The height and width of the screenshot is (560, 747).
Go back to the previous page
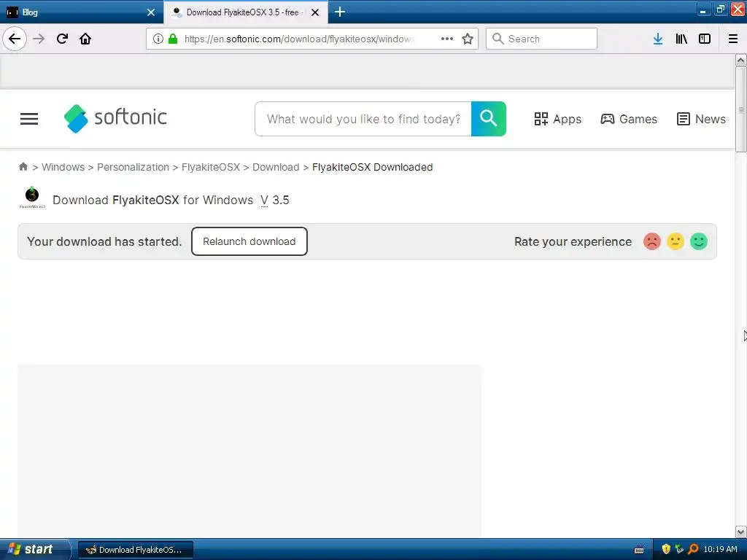point(15,39)
